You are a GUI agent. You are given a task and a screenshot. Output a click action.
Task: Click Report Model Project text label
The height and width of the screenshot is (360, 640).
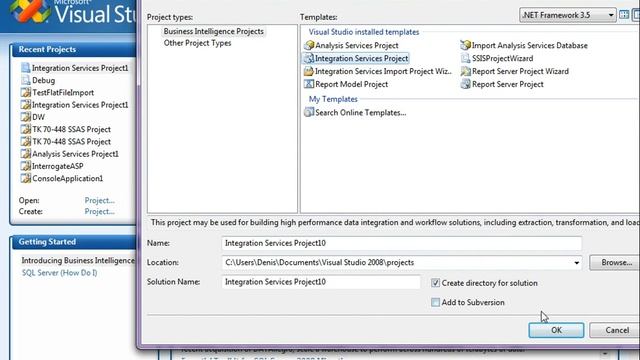(351, 84)
